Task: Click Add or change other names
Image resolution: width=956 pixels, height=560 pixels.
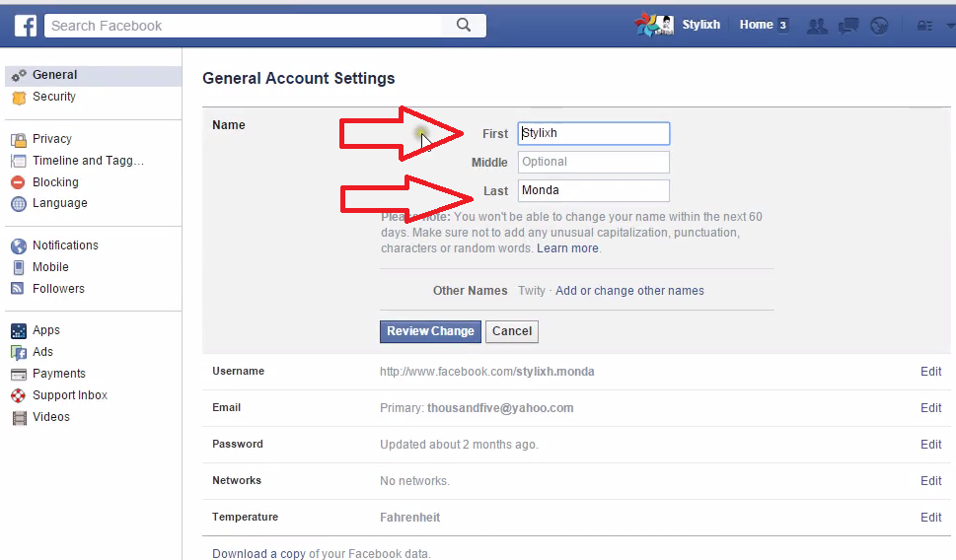Action: (629, 291)
